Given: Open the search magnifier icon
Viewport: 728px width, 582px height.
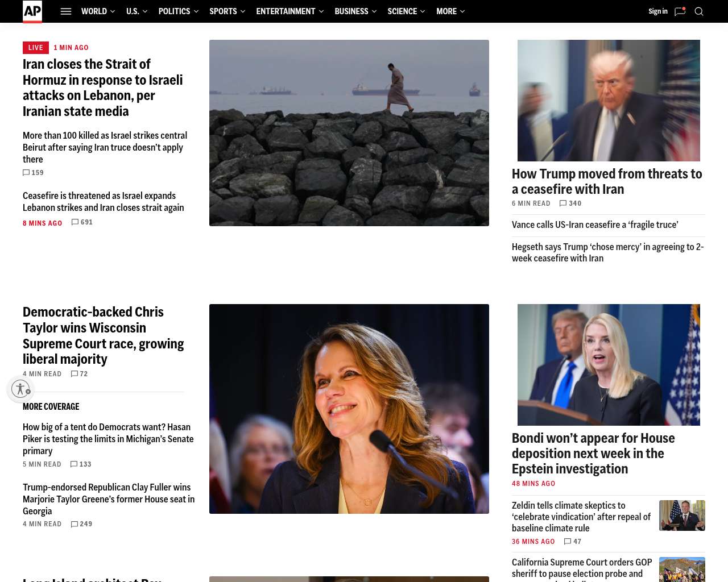Looking at the screenshot, I should [x=699, y=11].
